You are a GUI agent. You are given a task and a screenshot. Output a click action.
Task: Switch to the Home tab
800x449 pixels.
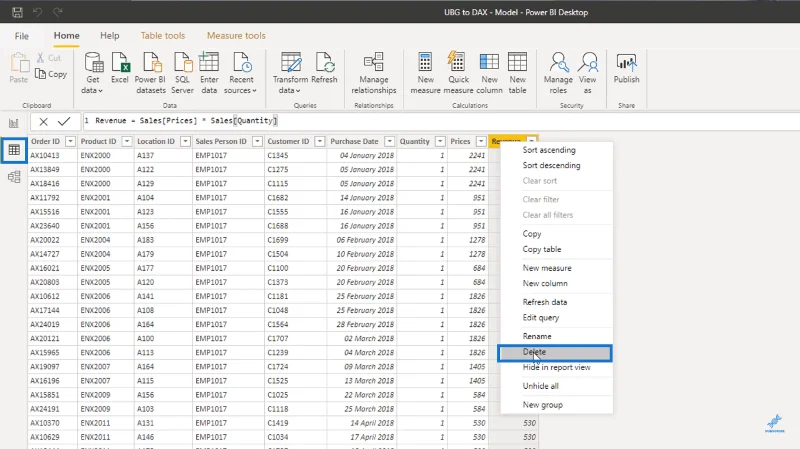coord(66,36)
